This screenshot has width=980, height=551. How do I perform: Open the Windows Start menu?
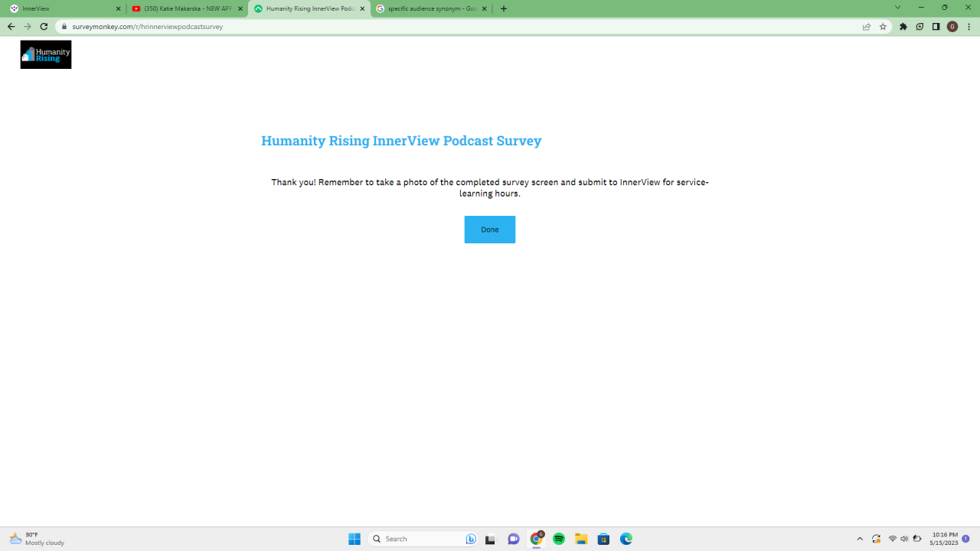pyautogui.click(x=354, y=539)
